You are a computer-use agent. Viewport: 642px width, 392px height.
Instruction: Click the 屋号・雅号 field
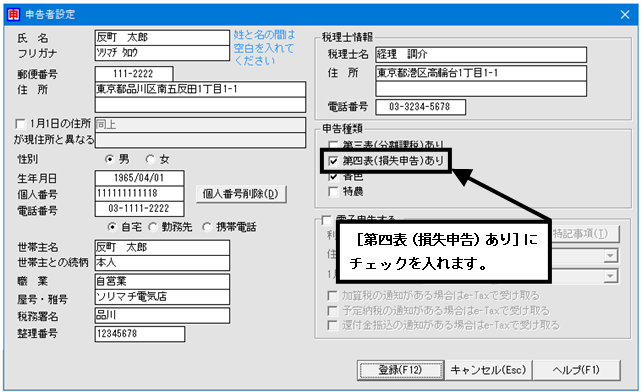(x=162, y=297)
